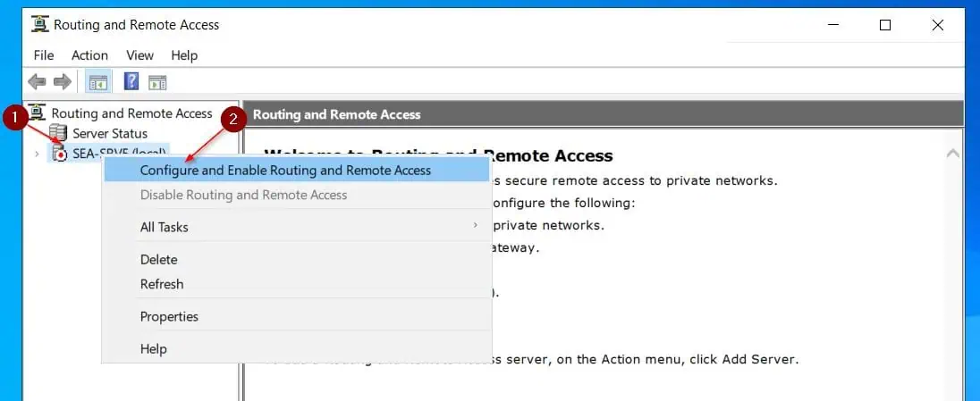The height and width of the screenshot is (401, 980).
Task: Open the blue Help question mark icon
Action: tap(131, 81)
